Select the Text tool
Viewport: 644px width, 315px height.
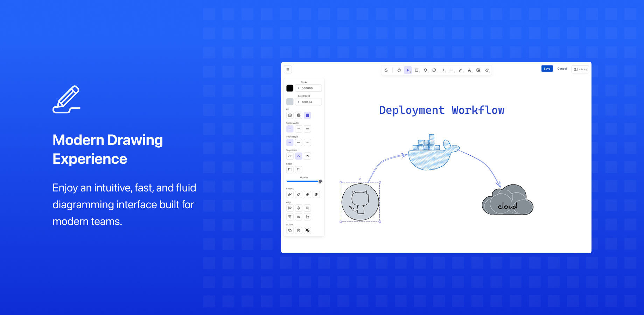tap(469, 70)
